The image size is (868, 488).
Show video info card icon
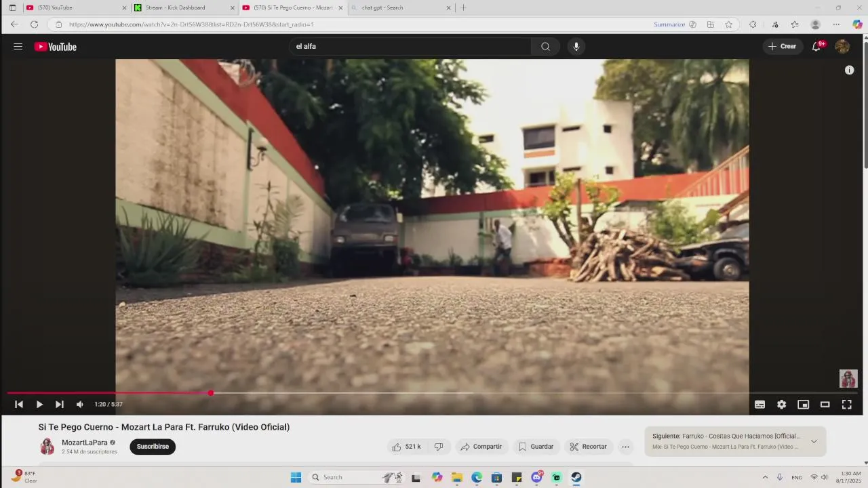click(x=849, y=70)
